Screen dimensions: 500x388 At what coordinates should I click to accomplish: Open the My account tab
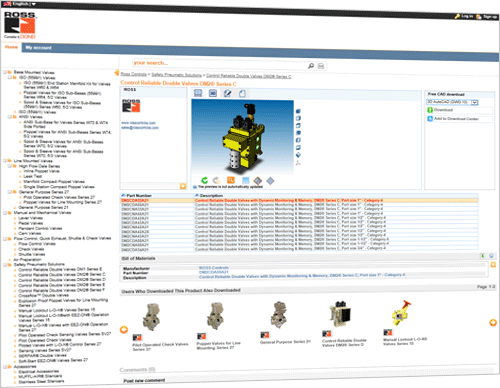39,48
